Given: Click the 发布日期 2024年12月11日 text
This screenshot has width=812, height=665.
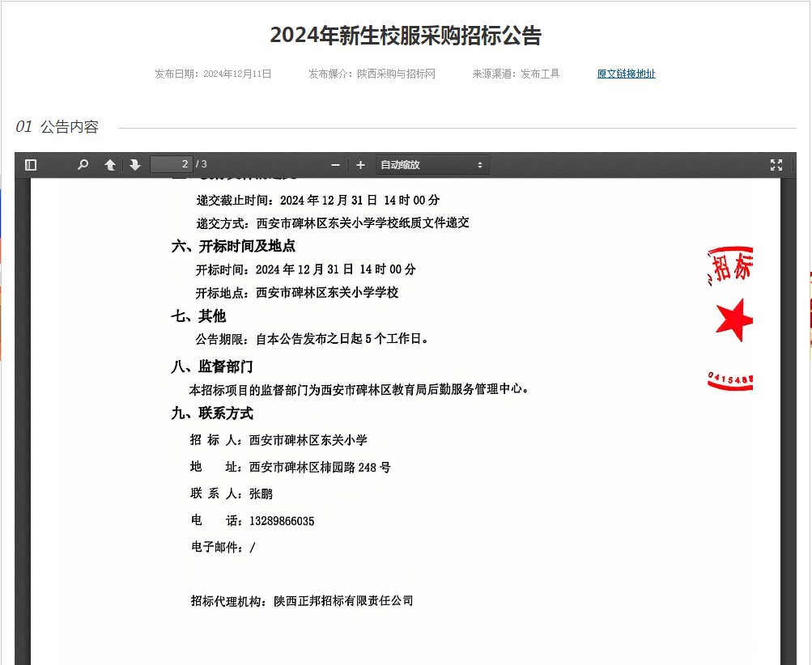Looking at the screenshot, I should coord(213,74).
